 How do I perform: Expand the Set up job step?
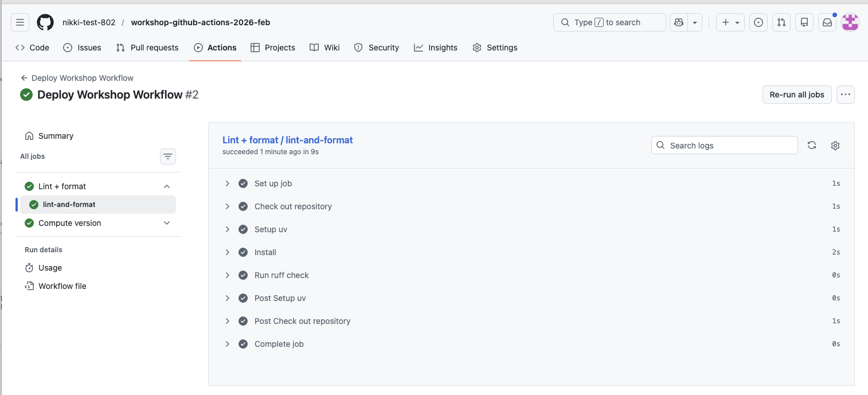pyautogui.click(x=227, y=183)
